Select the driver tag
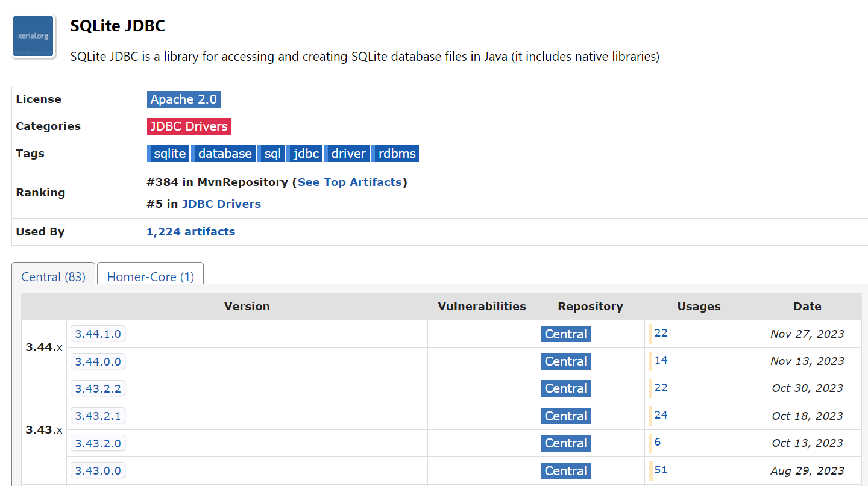Image resolution: width=868 pixels, height=486 pixels. coord(347,154)
